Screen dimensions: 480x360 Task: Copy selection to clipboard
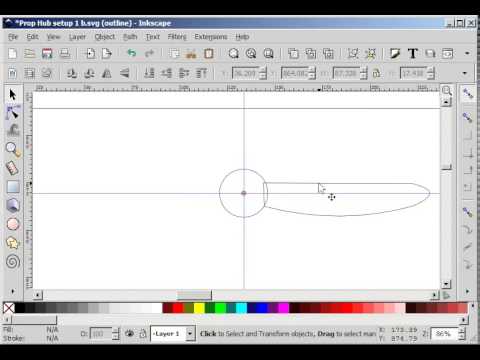(174, 54)
